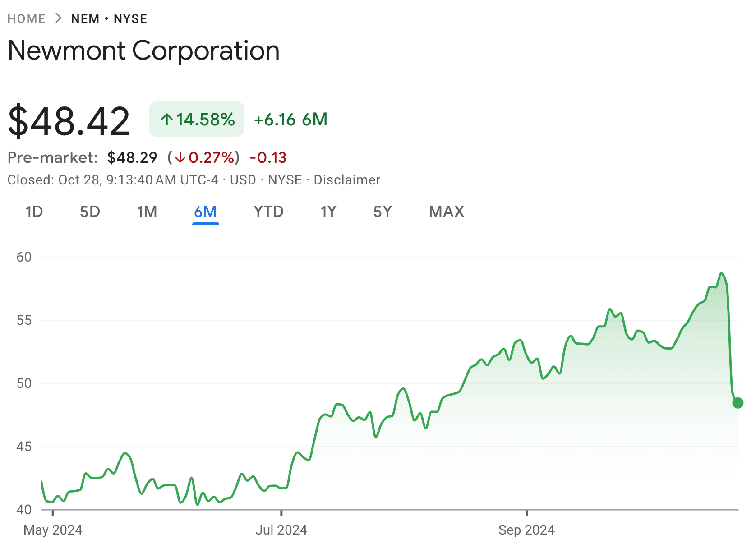Viewport: 756px width, 544px height.
Task: Select the 1Y time range
Action: click(x=328, y=212)
